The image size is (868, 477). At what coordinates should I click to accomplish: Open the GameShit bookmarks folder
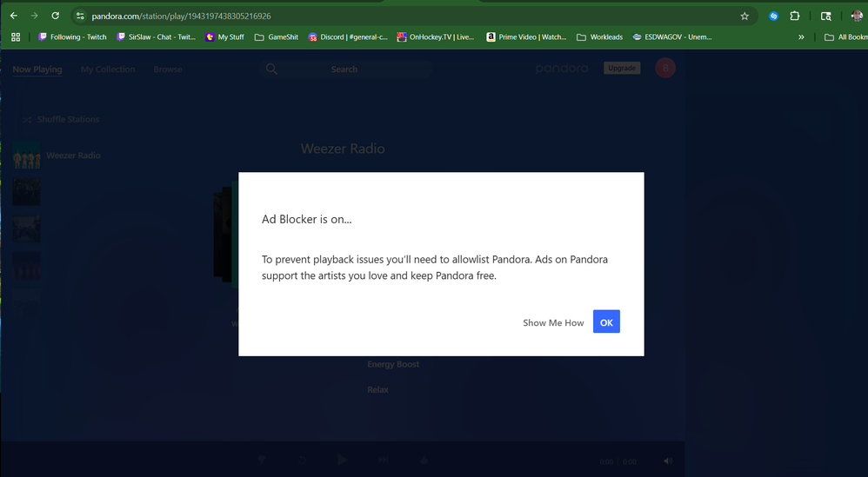[x=277, y=37]
